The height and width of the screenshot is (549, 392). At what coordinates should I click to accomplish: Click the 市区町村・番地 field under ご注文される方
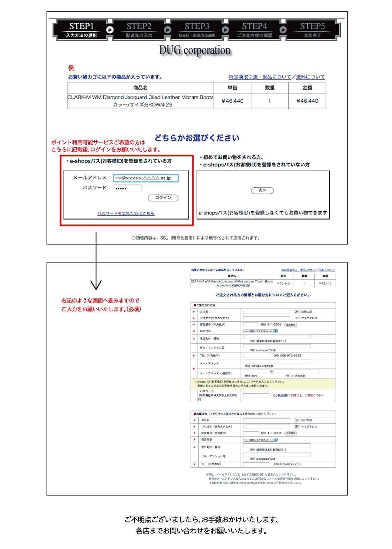(277, 337)
